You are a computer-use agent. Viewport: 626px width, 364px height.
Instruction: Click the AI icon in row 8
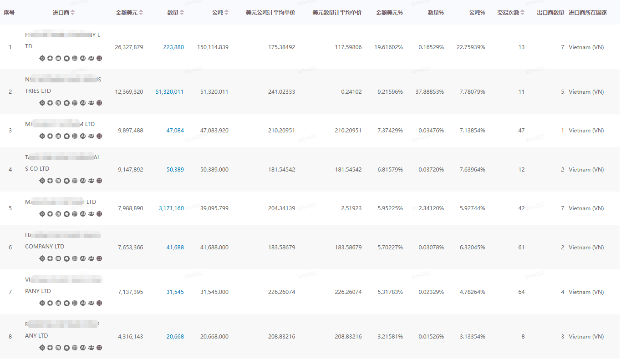tap(83, 348)
